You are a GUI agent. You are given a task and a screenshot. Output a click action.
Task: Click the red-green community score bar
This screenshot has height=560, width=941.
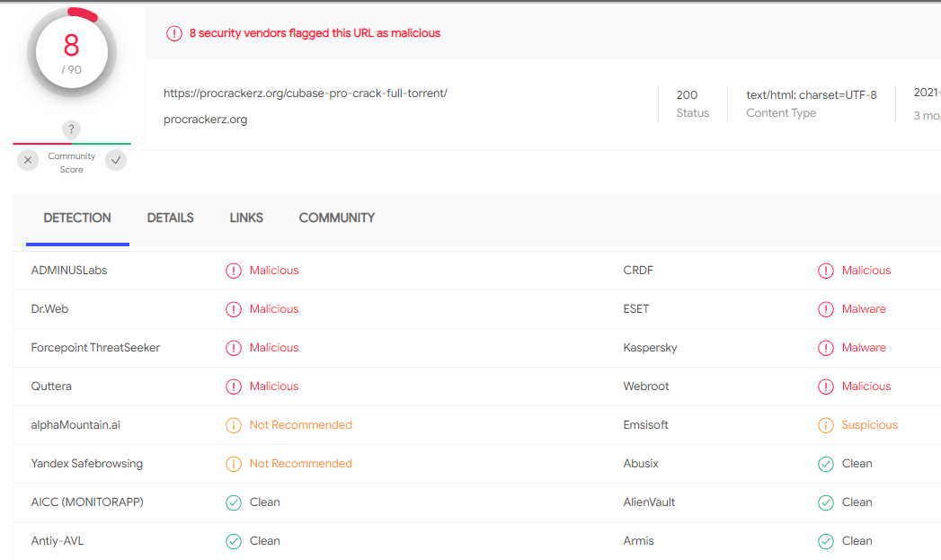click(x=71, y=144)
